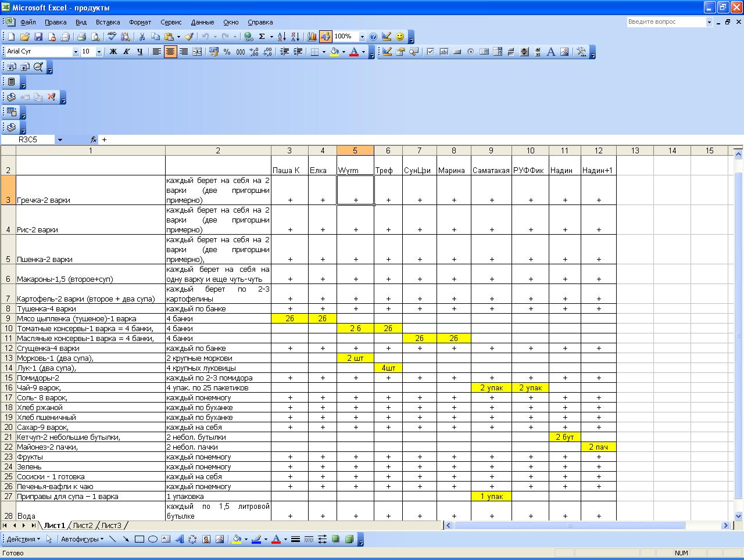Insert hyperlink with globe icon
Image resolution: width=744 pixels, height=560 pixels.
[249, 37]
